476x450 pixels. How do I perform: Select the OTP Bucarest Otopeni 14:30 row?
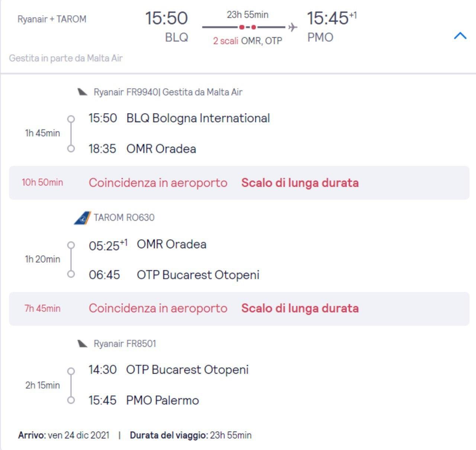point(168,370)
